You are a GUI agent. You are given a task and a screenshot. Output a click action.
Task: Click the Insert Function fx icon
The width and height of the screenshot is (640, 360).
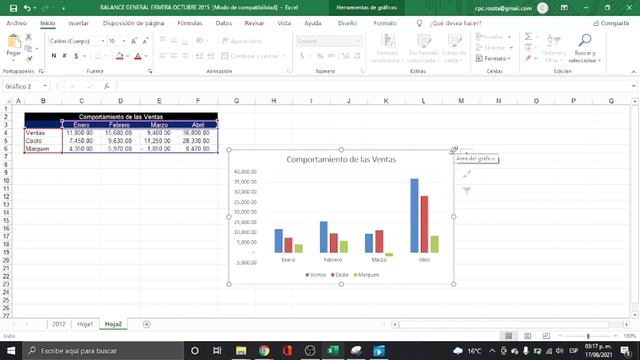(x=107, y=86)
